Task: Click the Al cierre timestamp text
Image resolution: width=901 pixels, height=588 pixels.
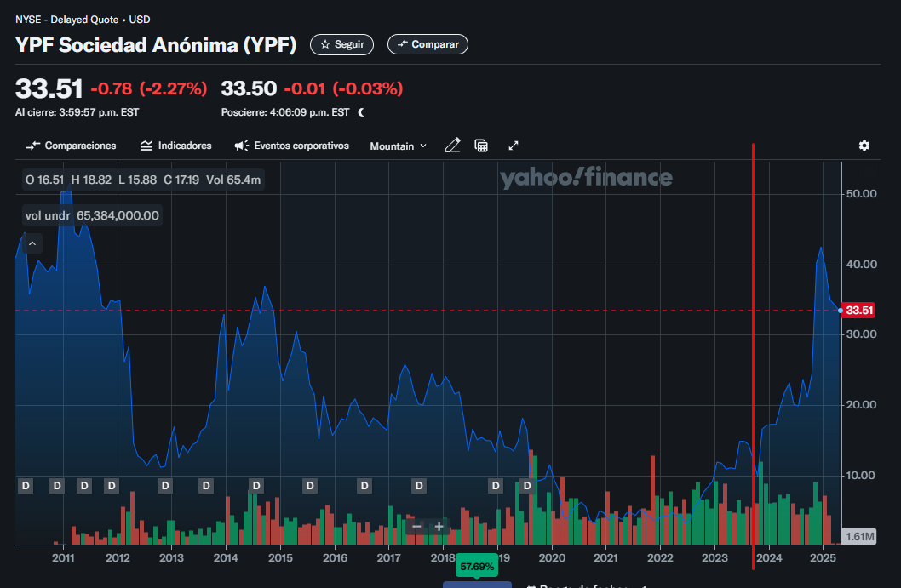Action: point(77,112)
